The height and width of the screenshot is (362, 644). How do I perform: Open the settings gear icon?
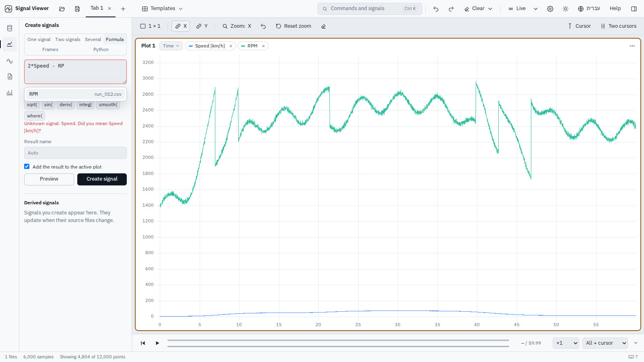550,8
